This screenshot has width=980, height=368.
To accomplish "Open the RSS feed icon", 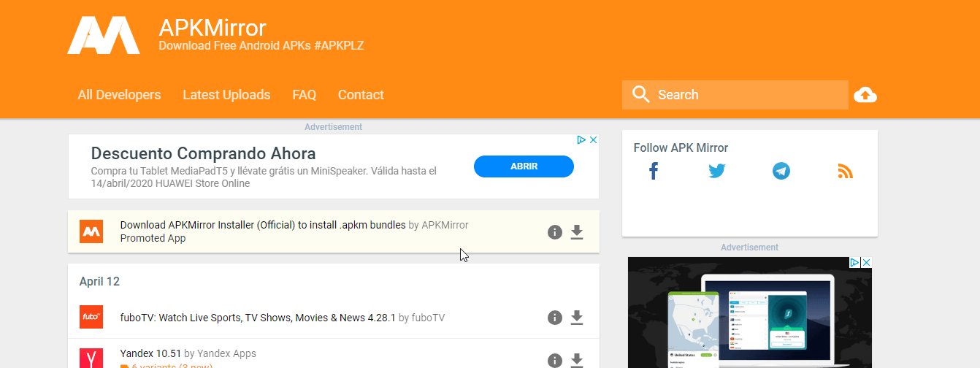I will point(845,172).
